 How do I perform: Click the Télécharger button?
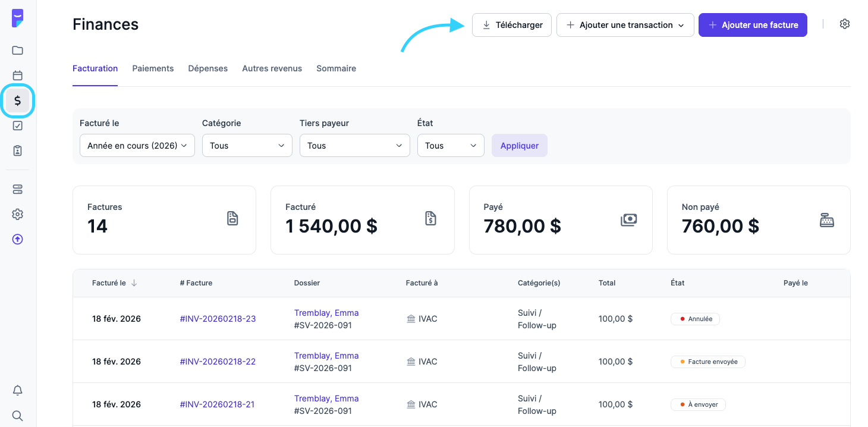pos(512,25)
